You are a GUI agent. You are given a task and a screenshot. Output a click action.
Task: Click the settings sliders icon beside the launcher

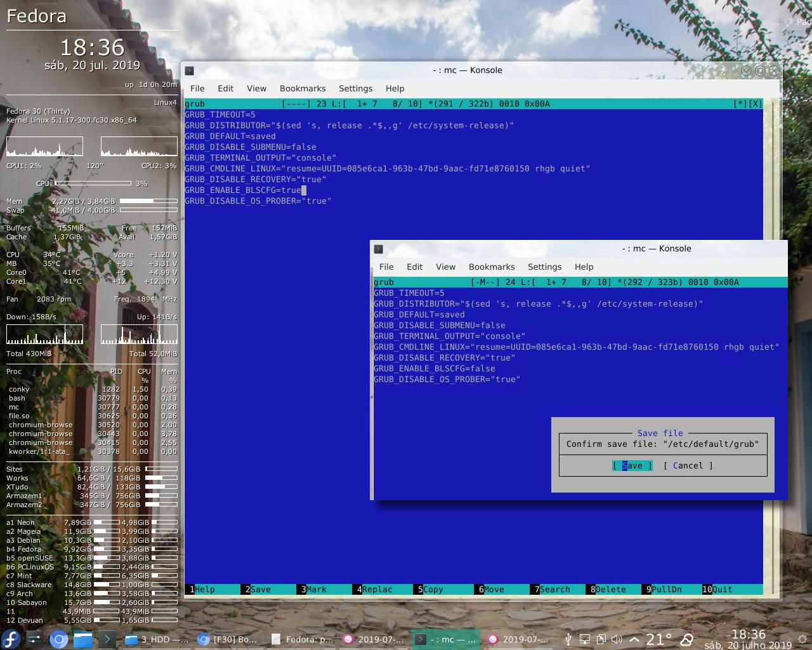click(34, 639)
